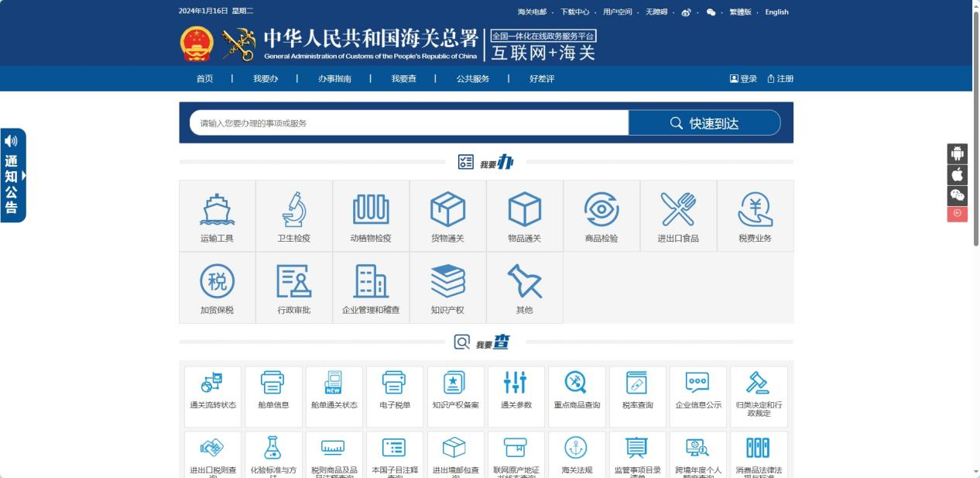Viewport: 980px width, 478px height.
Task: Click the 快速到达 search button
Action: click(x=704, y=123)
